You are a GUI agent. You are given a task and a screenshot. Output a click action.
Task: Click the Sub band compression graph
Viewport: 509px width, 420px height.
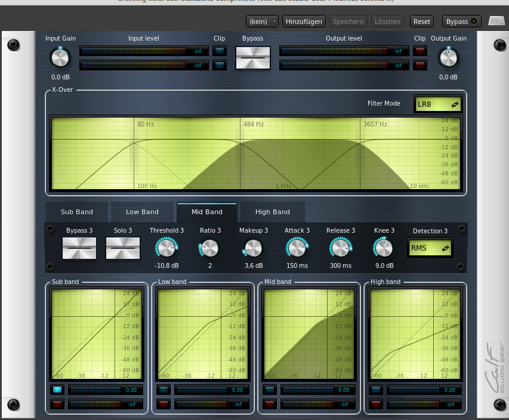pyautogui.click(x=97, y=334)
